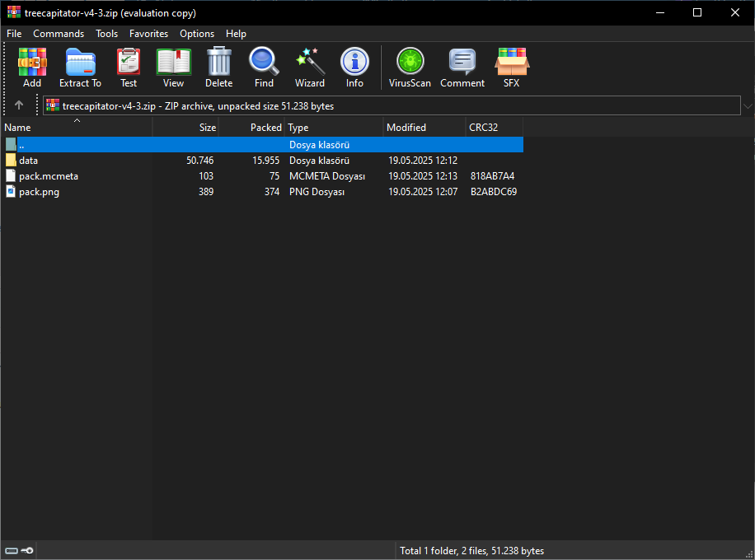Image resolution: width=755 pixels, height=560 pixels.
Task: Open the Options menu
Action: tap(197, 34)
